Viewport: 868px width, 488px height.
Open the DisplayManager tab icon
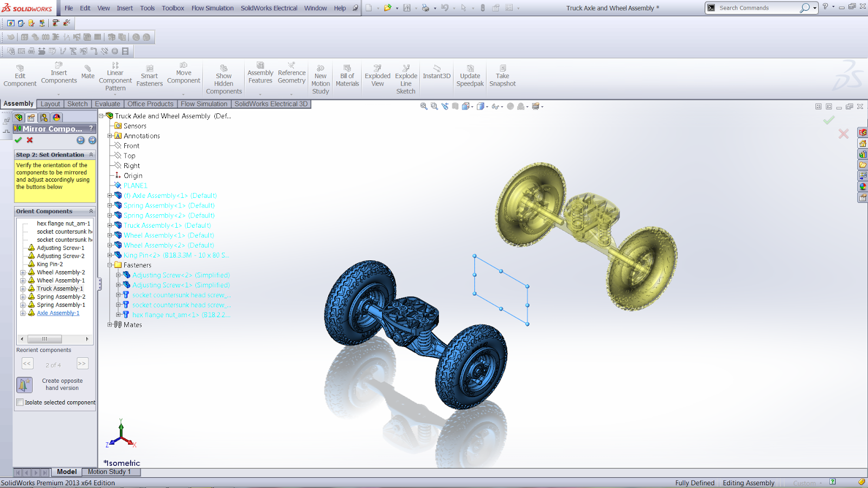click(x=56, y=118)
